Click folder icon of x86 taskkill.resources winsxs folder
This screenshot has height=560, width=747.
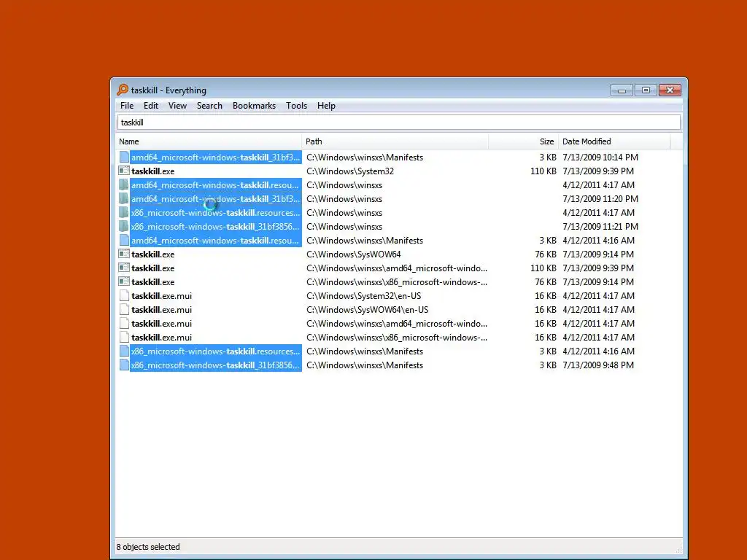click(x=124, y=212)
